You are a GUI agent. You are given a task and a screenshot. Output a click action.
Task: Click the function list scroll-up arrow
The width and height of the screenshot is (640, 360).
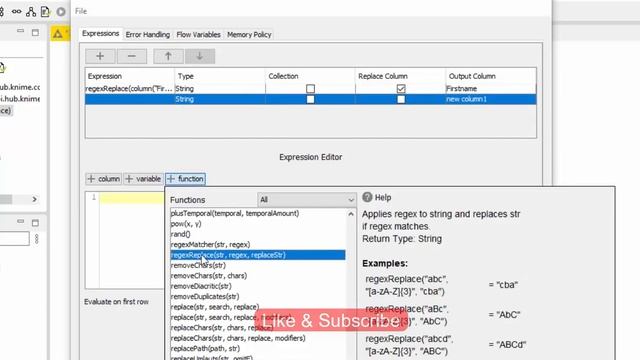click(351, 214)
